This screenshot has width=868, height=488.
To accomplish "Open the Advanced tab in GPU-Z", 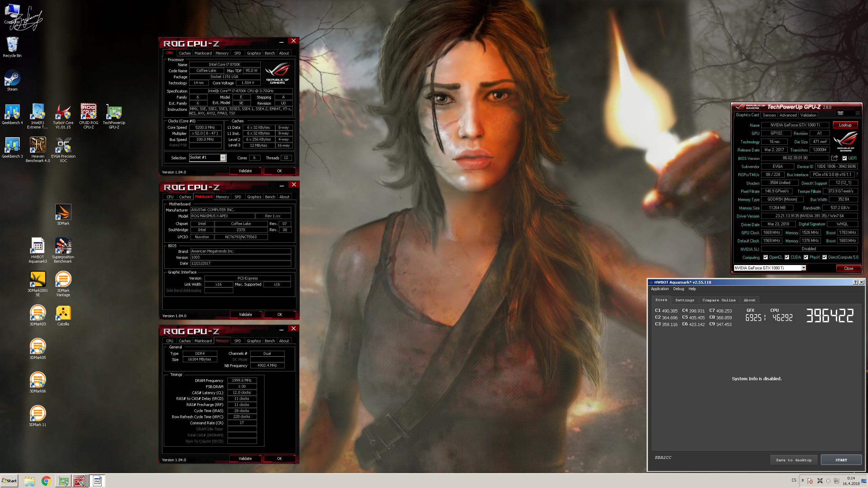I will tap(788, 115).
